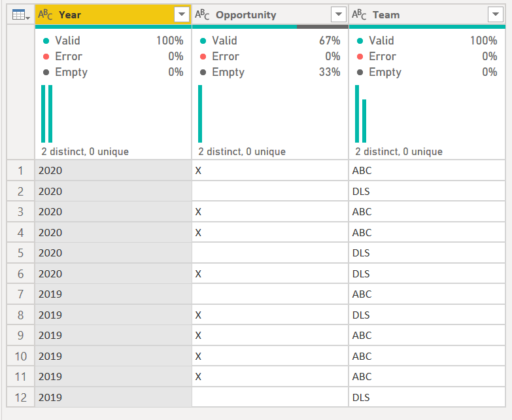Viewport: 512px width, 420px height.
Task: Click the Opportunity column quality bar
Action: [270, 27]
